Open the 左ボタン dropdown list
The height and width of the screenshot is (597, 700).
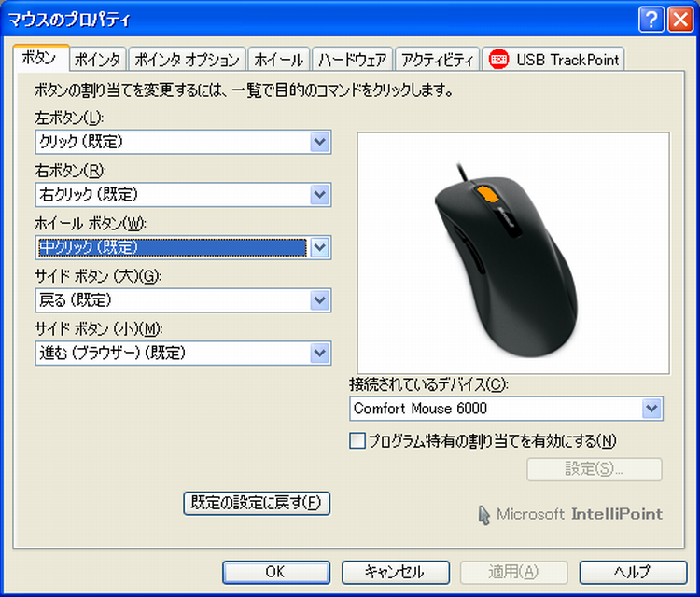320,142
